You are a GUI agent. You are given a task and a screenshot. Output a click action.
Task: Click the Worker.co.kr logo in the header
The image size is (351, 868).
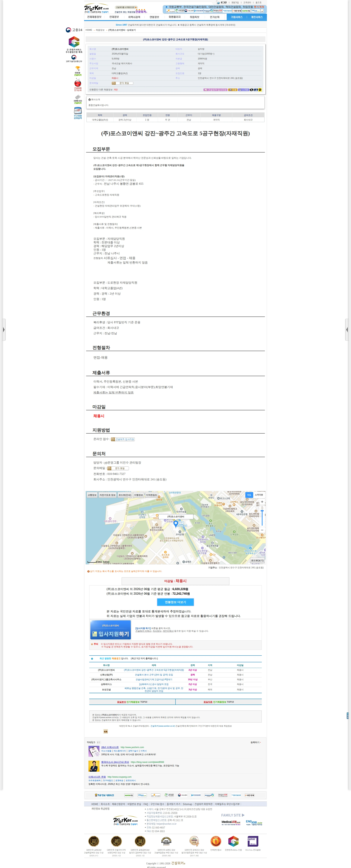(x=96, y=8)
